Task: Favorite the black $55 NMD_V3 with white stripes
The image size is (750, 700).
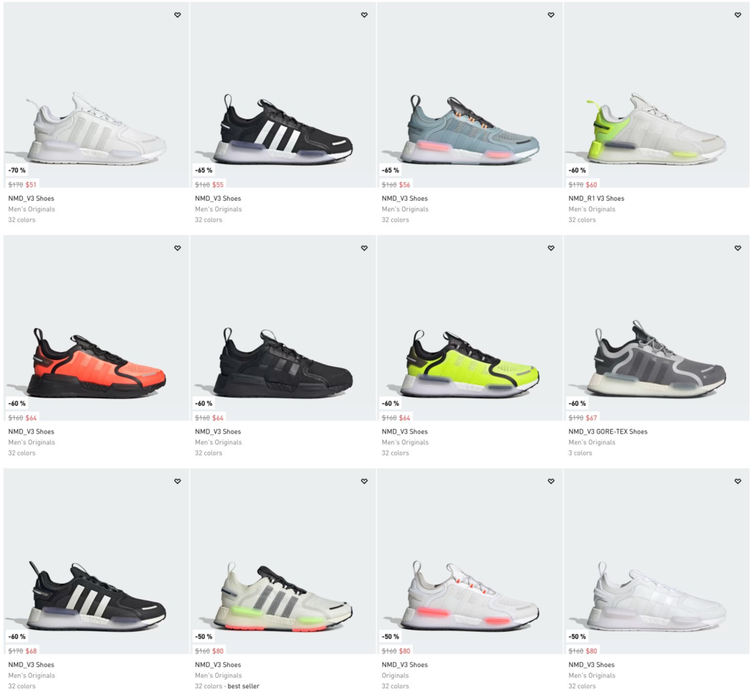Action: click(x=364, y=15)
